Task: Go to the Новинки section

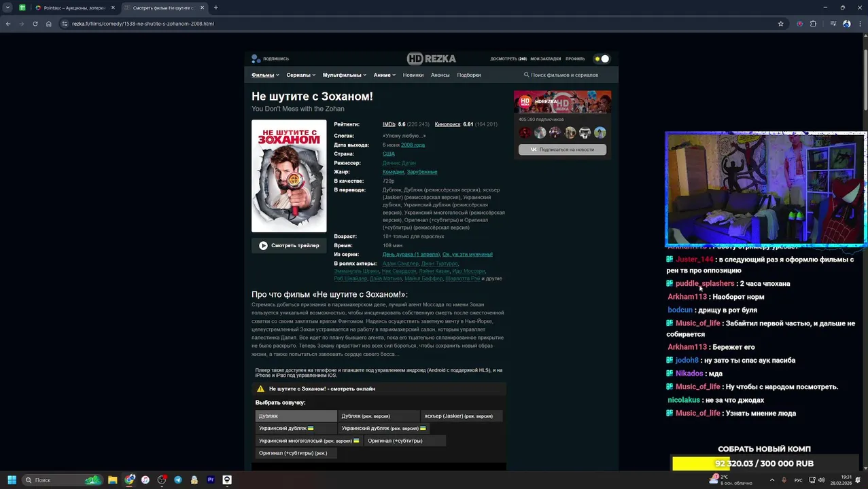Action: pyautogui.click(x=413, y=75)
